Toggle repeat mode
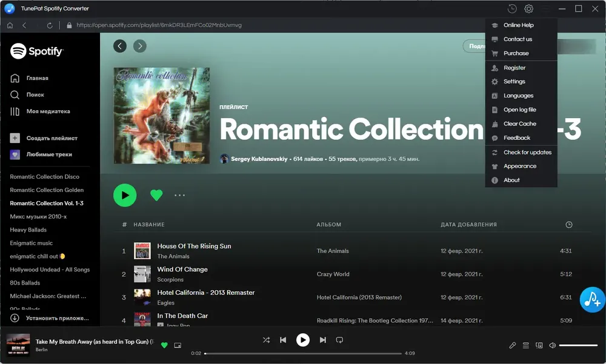The height and width of the screenshot is (364, 606). coord(339,340)
